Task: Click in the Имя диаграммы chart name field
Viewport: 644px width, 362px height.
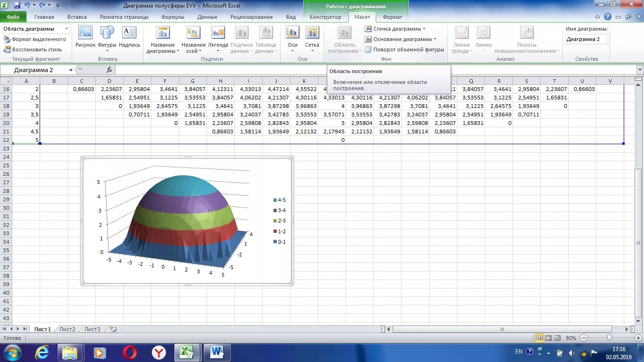Action: point(586,39)
